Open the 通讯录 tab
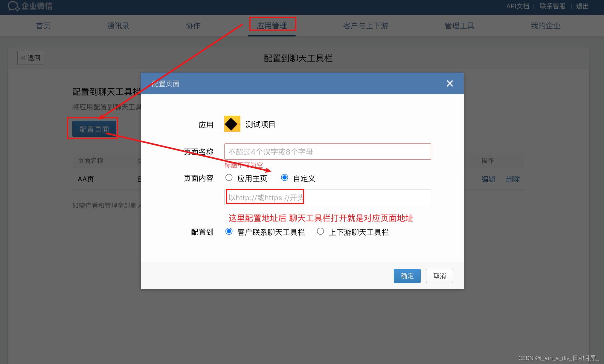 (x=118, y=26)
